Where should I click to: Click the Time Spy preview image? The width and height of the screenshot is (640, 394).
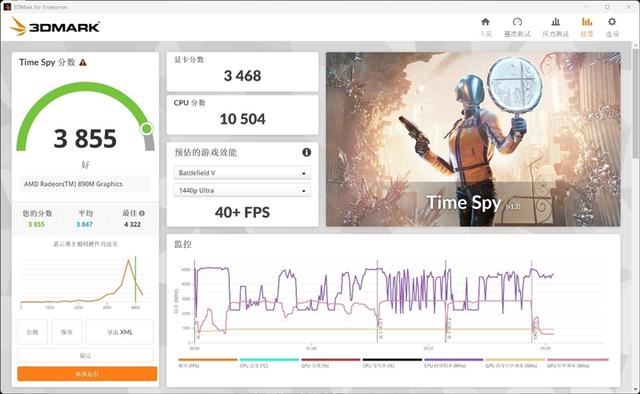473,139
